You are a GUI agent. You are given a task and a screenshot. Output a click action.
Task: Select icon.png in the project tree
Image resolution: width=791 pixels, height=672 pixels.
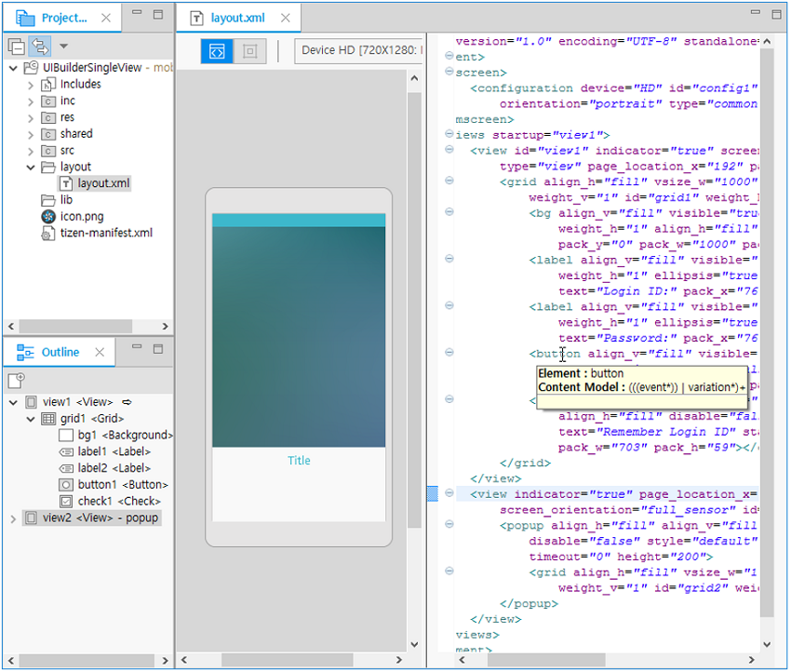pos(81,217)
